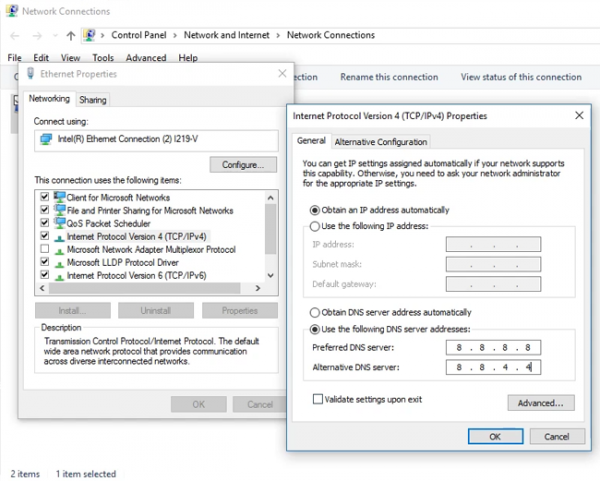Toggle Internet Protocol Version 6 checkbox
600x481 pixels.
(44, 275)
